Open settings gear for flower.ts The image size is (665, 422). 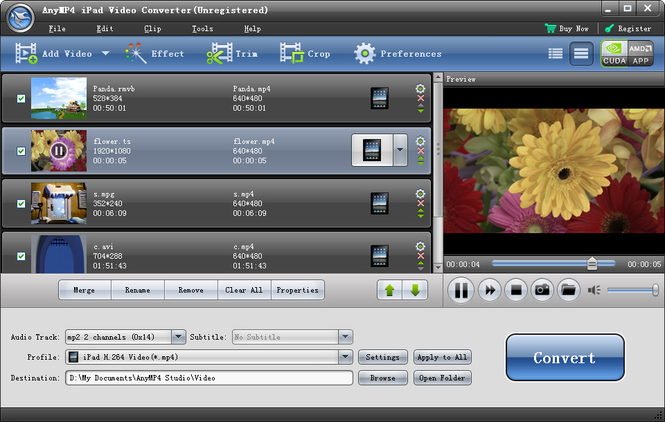pos(420,141)
